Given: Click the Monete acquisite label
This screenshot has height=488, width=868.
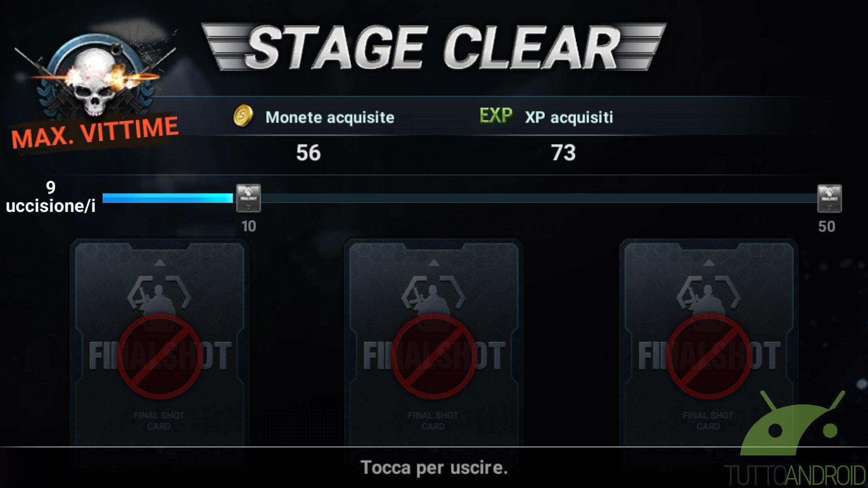Looking at the screenshot, I should pyautogui.click(x=330, y=117).
